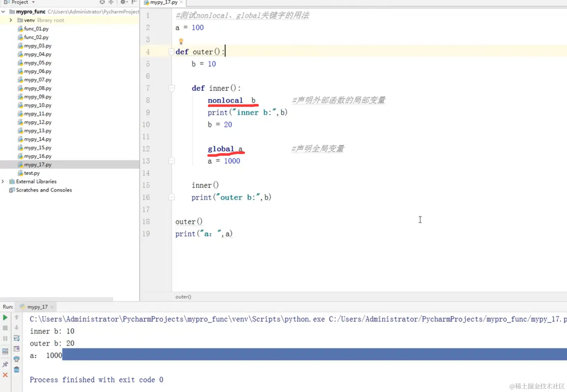This screenshot has height=392, width=567.
Task: Select mypy_08.py in the project tree
Action: [38, 88]
